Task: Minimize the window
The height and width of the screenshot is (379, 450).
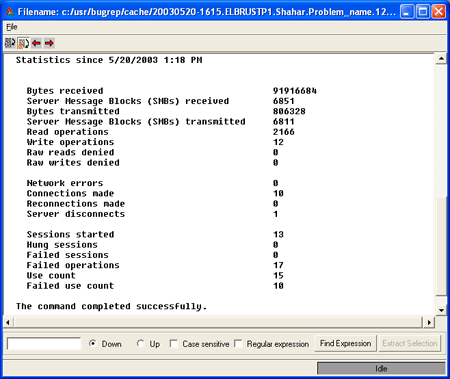Action: pos(407,12)
